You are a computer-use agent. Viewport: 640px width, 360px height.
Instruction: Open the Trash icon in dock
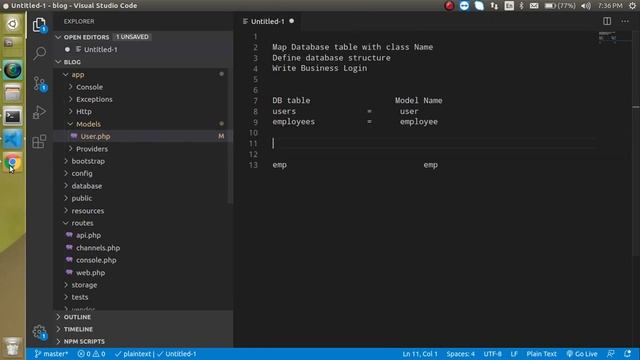[13, 347]
